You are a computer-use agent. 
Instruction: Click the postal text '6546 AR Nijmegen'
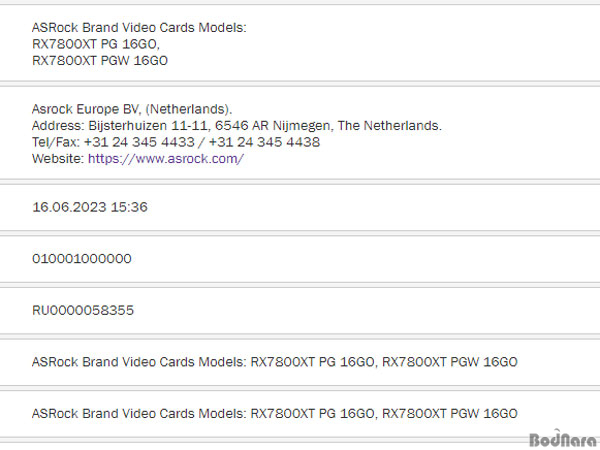click(272, 126)
